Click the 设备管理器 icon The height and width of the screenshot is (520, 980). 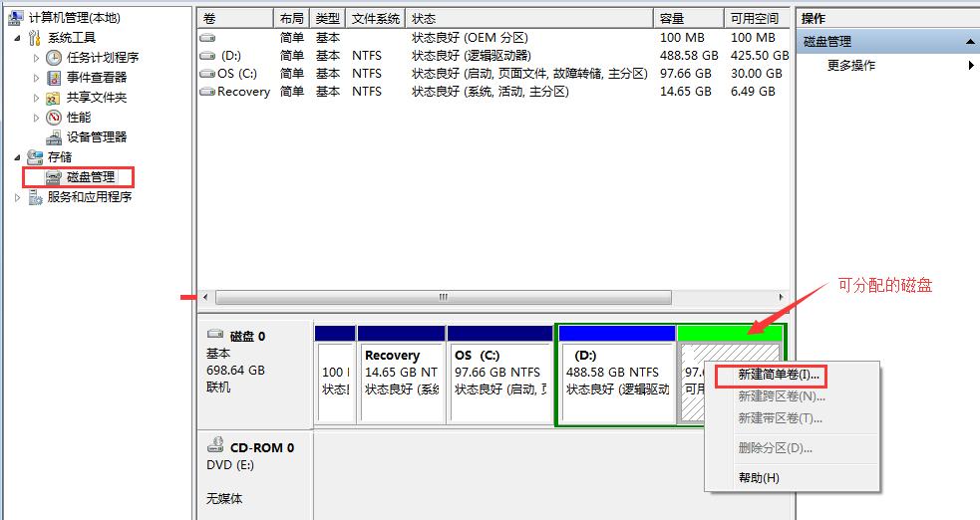pos(55,137)
